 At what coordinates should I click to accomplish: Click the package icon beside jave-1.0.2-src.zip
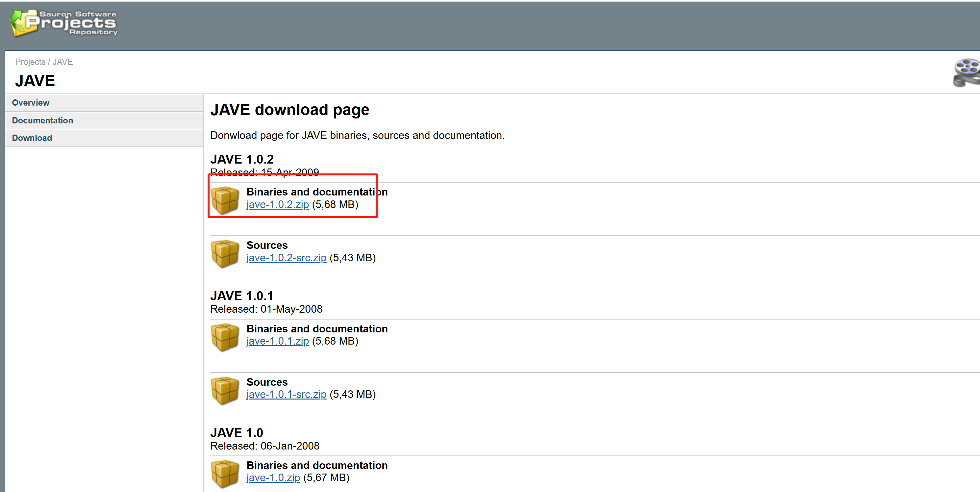click(225, 253)
